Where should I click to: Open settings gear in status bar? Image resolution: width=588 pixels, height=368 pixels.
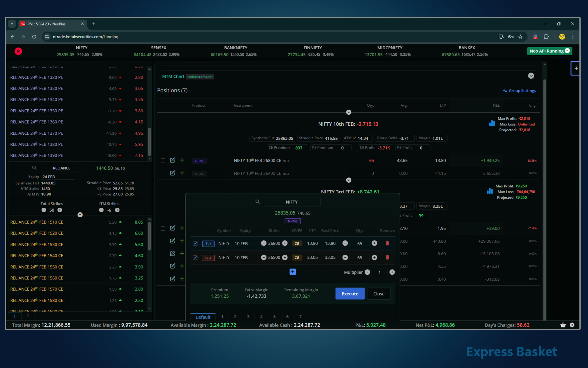coord(572,325)
